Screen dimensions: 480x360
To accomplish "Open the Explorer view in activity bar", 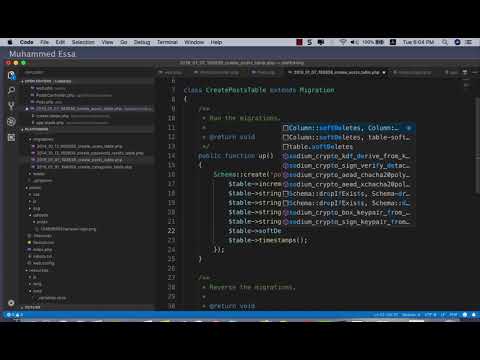I will (11, 76).
